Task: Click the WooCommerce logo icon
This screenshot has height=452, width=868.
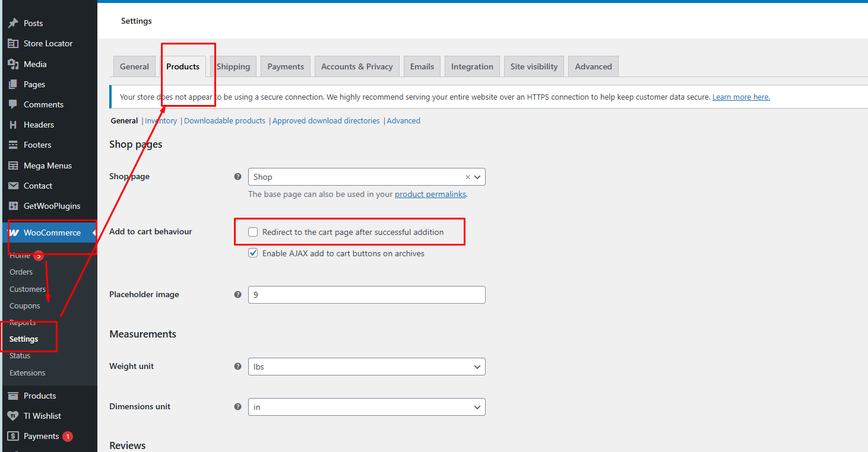Action: pos(13,233)
